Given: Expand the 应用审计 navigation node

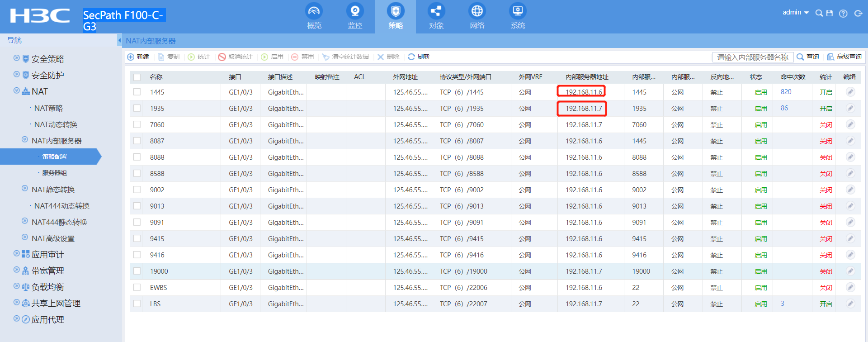Looking at the screenshot, I should click(17, 254).
